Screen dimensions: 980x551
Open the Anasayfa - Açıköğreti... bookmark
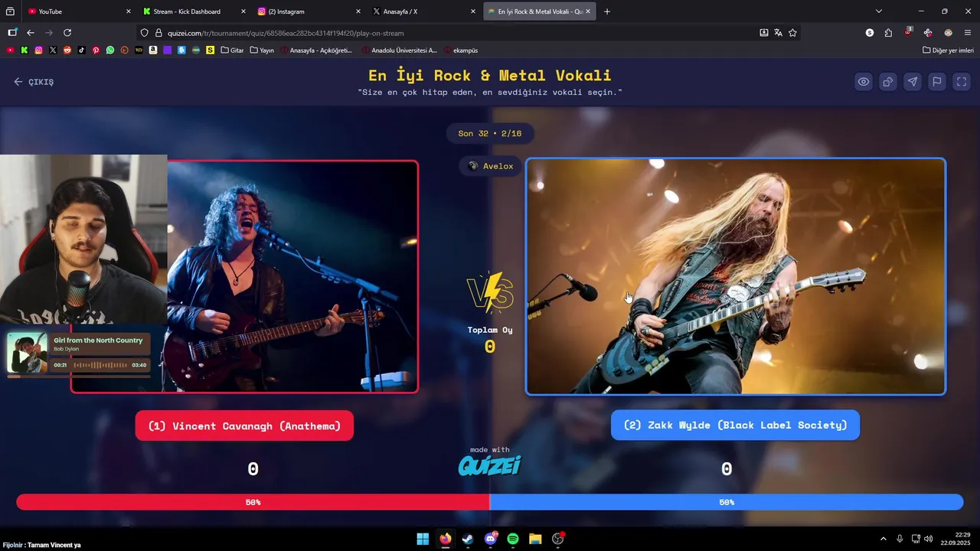[316, 50]
